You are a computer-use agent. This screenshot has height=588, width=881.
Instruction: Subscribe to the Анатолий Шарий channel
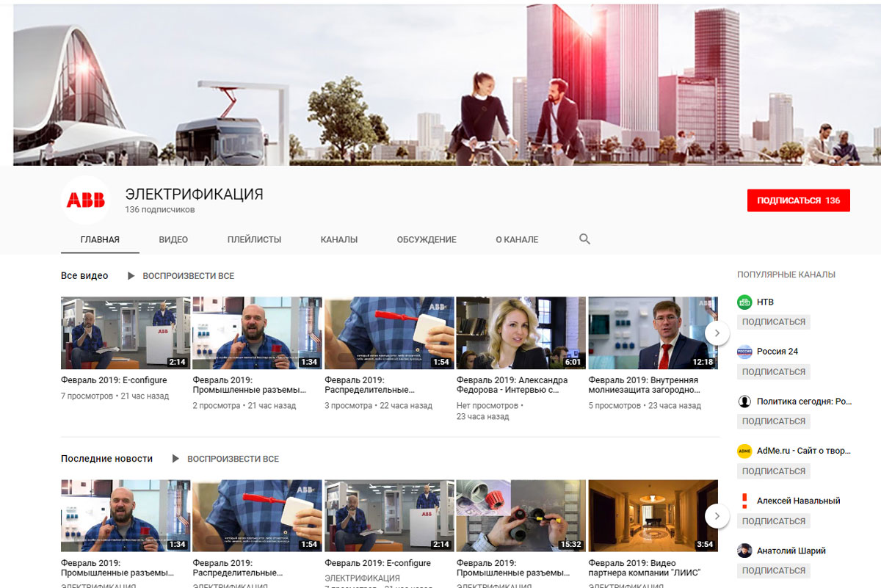click(773, 570)
